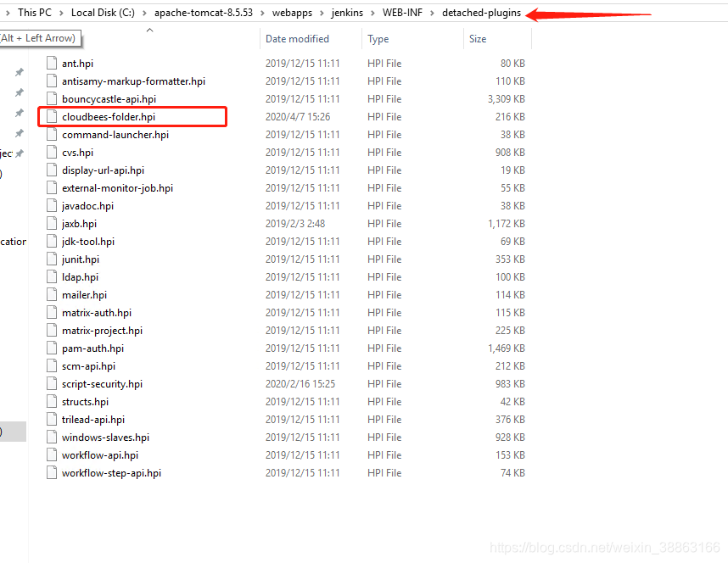This screenshot has width=728, height=563.
Task: Click detached-plugins in the address bar
Action: pyautogui.click(x=481, y=13)
